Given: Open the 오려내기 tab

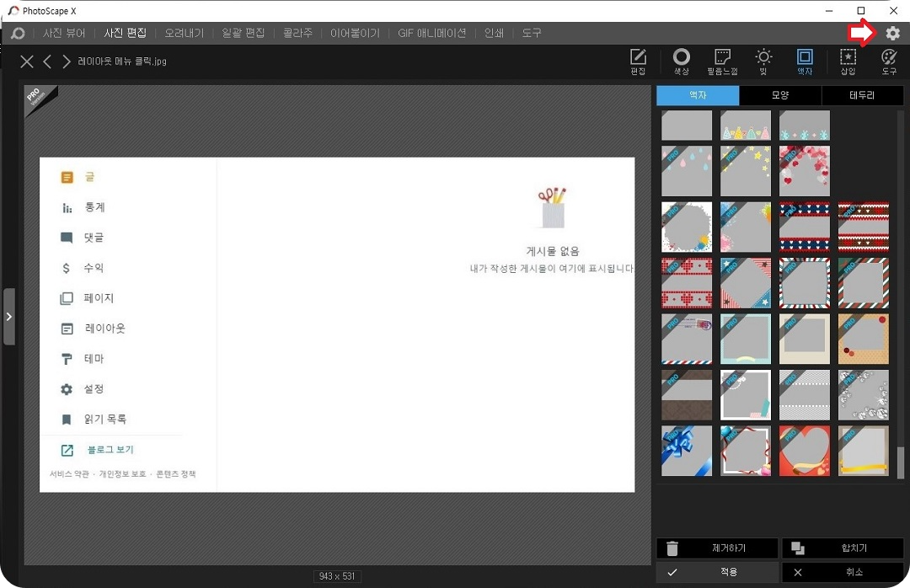Looking at the screenshot, I should (x=184, y=33).
